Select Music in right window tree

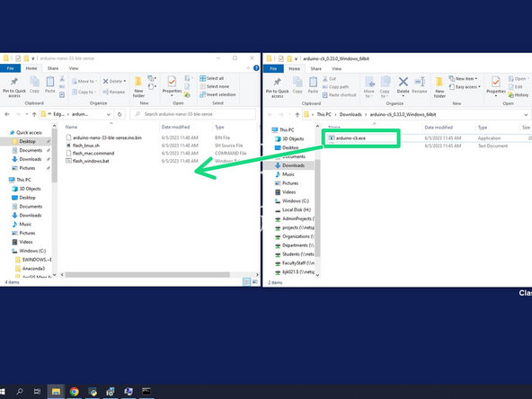tap(285, 174)
